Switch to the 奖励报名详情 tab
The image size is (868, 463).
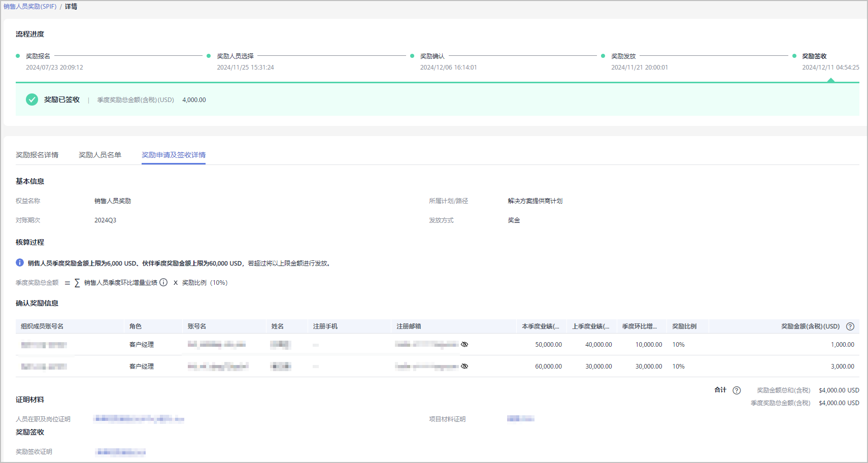(x=37, y=155)
